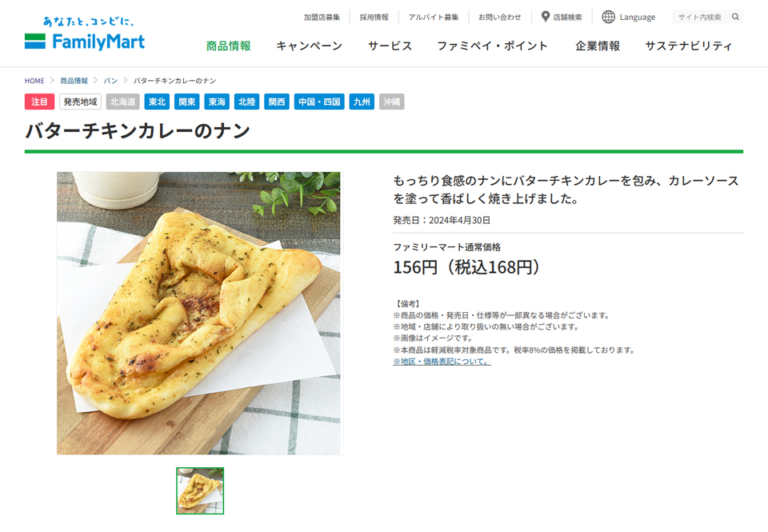Viewport: 768px width, 532px height.
Task: Select the 九州 region tag
Action: (362, 102)
